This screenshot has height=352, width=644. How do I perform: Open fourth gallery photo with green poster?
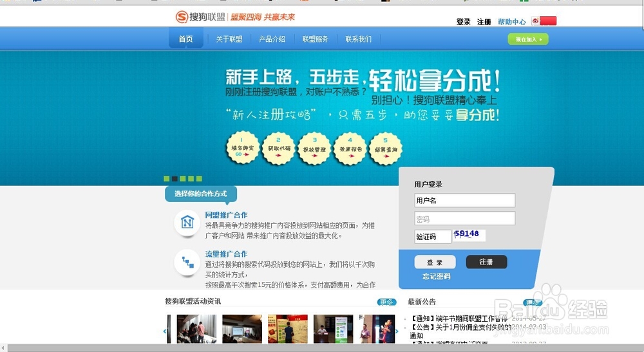click(333, 329)
